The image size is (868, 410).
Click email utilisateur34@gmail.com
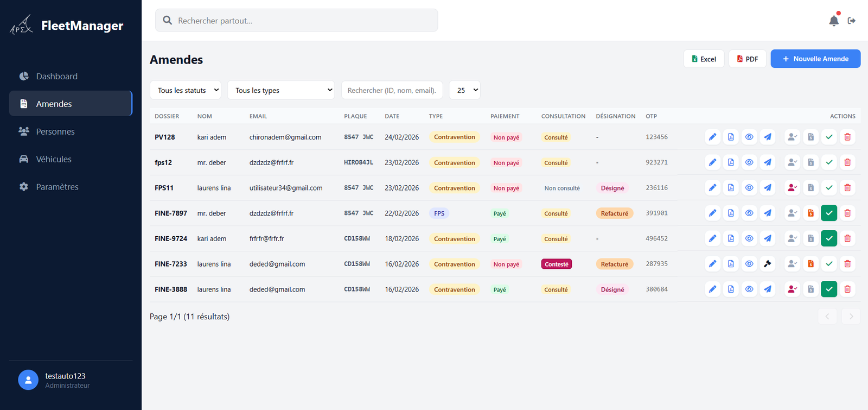point(286,188)
